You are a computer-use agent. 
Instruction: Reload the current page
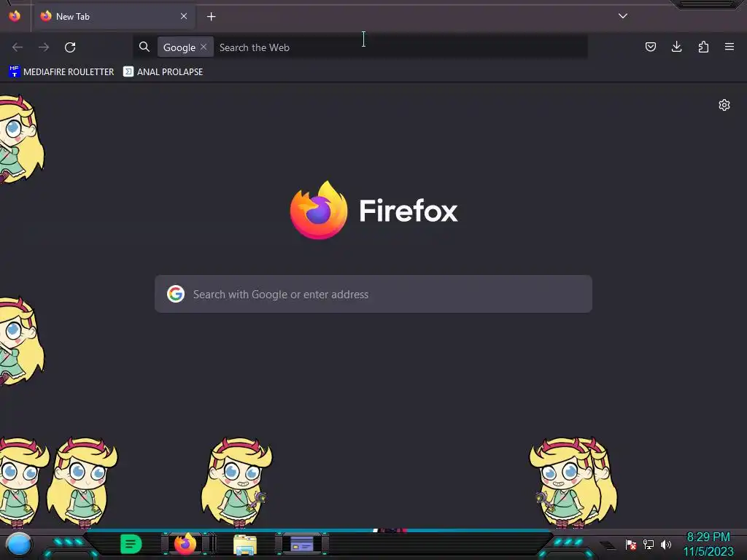point(70,47)
